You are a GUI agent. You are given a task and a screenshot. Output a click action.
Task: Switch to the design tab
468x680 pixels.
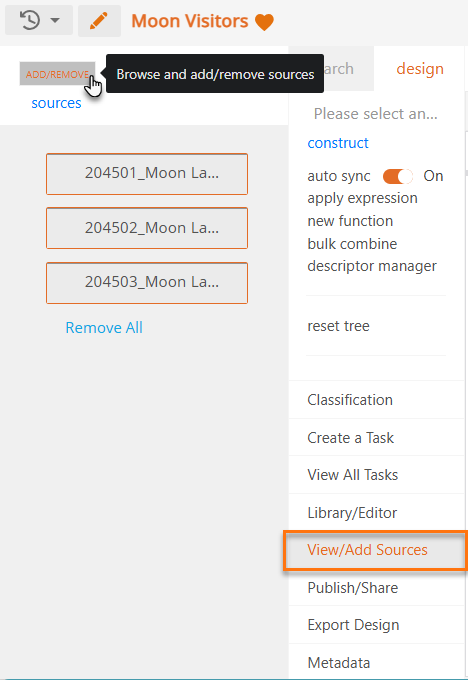pyautogui.click(x=420, y=69)
